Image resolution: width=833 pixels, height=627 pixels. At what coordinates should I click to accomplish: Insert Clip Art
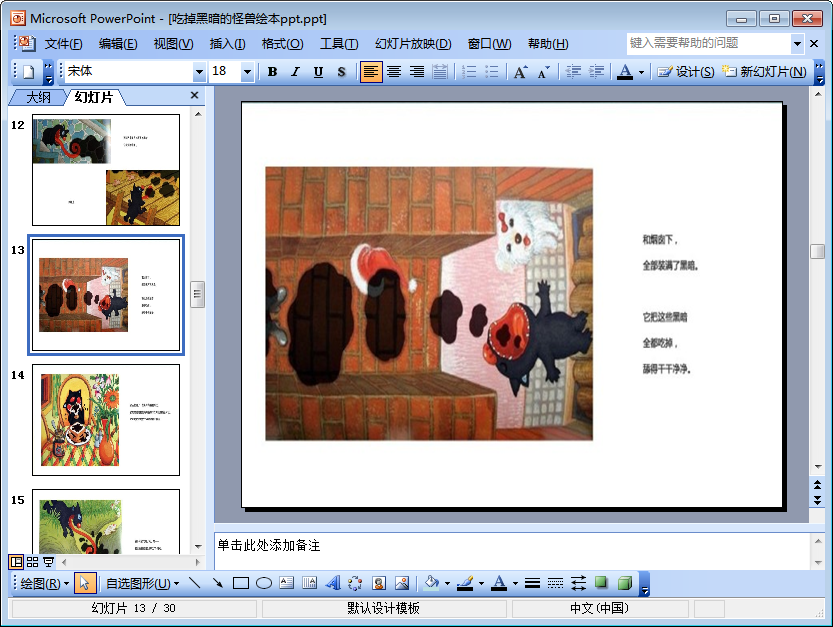[379, 583]
